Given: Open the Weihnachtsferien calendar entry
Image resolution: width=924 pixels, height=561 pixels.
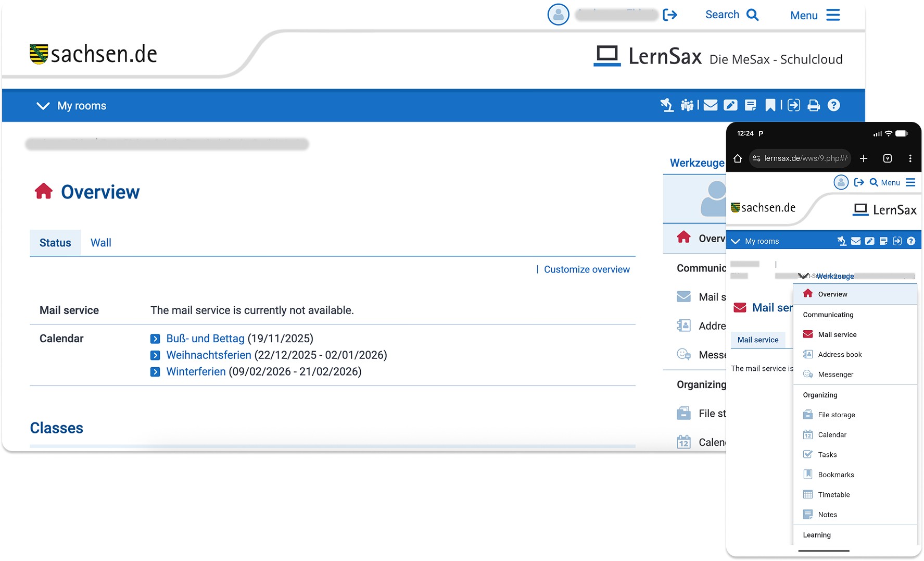Looking at the screenshot, I should pos(209,355).
